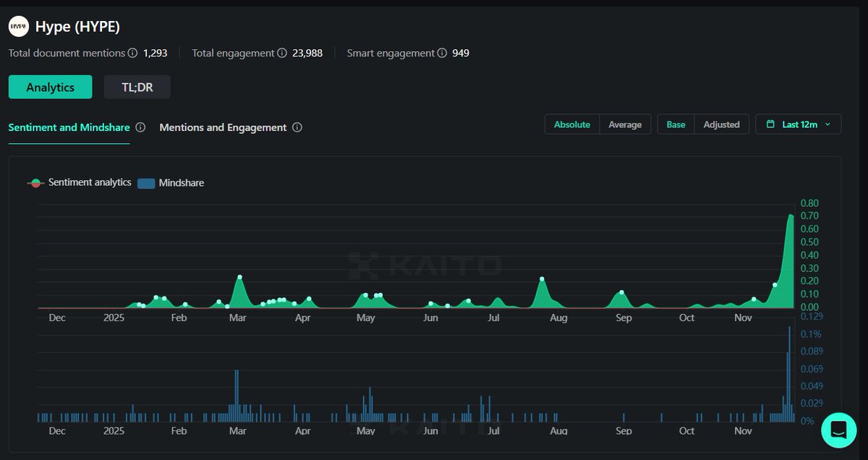Click 'Total document mentions' label

pyautogui.click(x=67, y=53)
